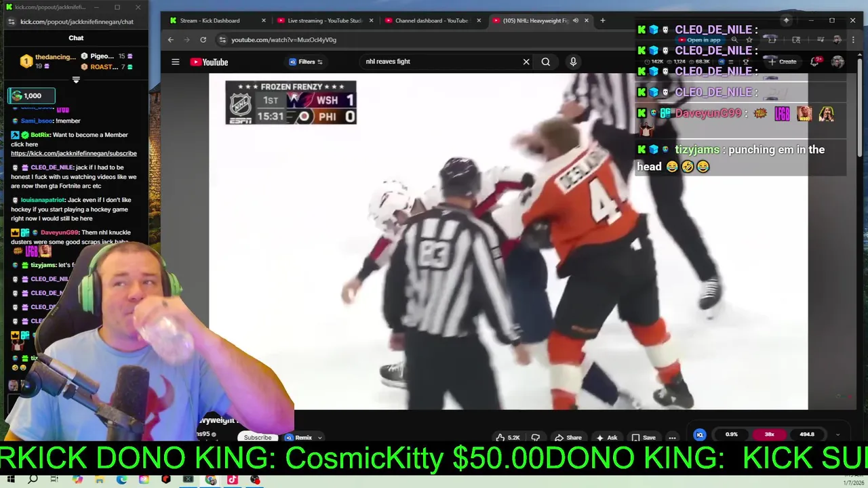Select the 0.9% vidIQ stat
The image size is (868, 488).
pyautogui.click(x=731, y=434)
